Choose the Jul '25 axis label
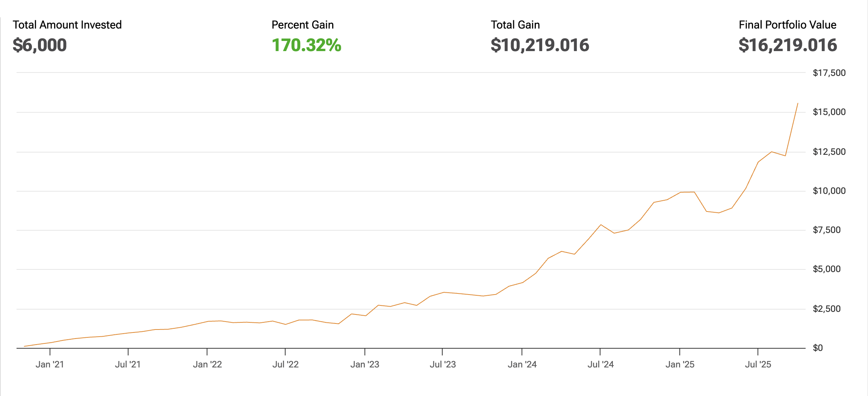 (x=758, y=364)
